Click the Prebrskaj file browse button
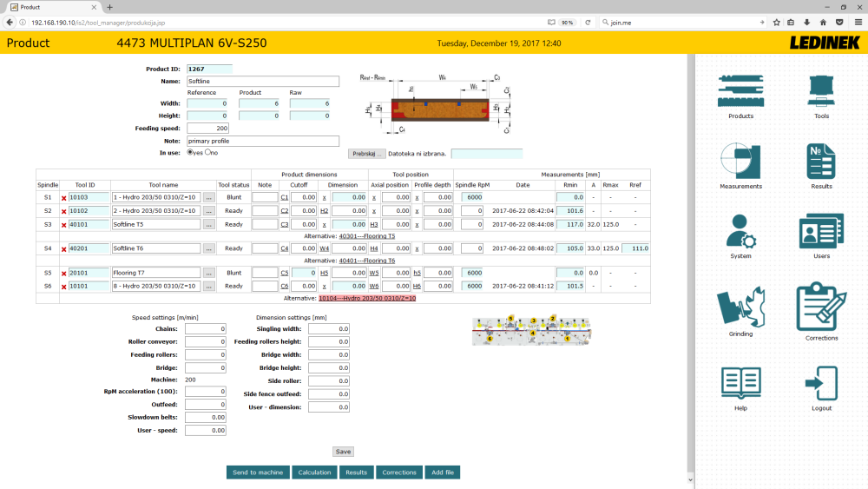Viewport: 868px width, 489px height. point(366,154)
